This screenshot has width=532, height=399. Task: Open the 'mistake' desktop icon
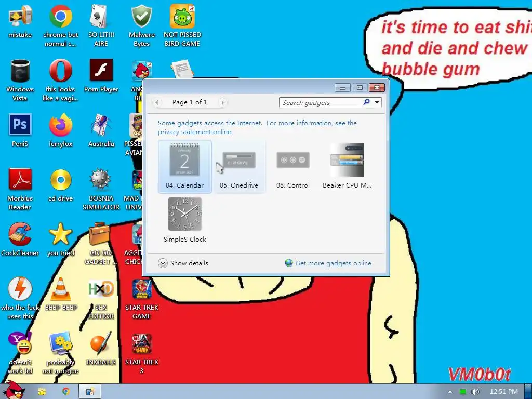click(20, 21)
